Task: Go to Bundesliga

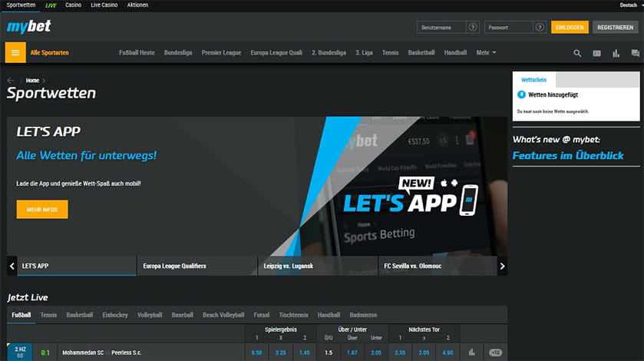Action: (178, 53)
